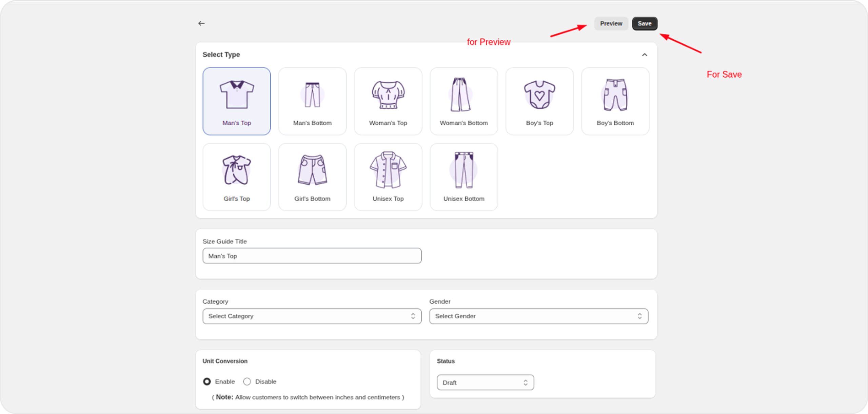The width and height of the screenshot is (868, 414).
Task: Select the Disable unit conversion radio
Action: click(247, 381)
